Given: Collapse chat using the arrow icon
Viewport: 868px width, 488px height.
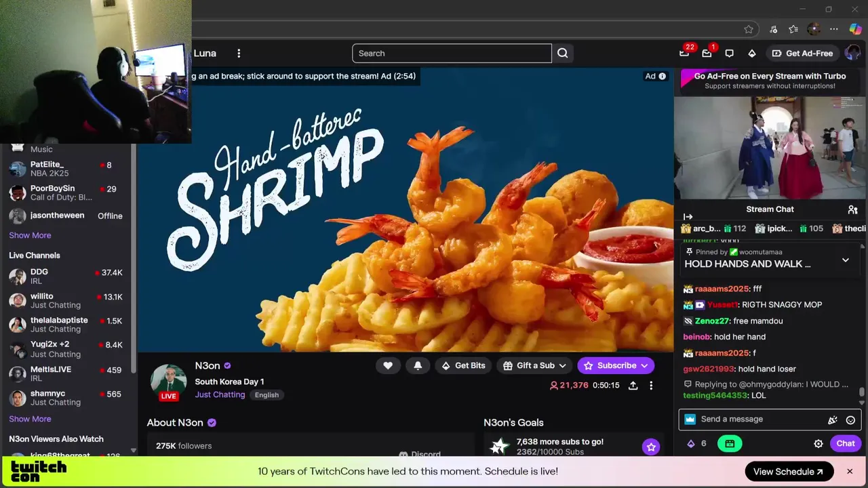Looking at the screenshot, I should [x=688, y=217].
